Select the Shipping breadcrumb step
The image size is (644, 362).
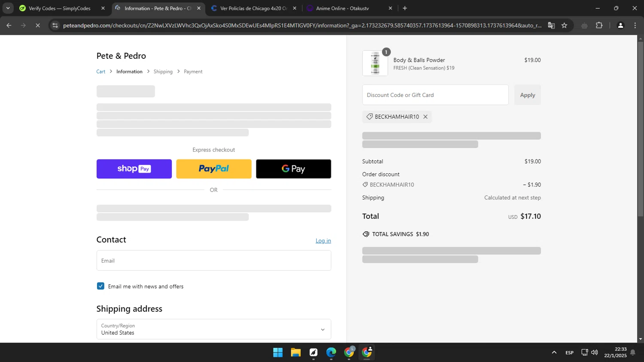click(163, 72)
